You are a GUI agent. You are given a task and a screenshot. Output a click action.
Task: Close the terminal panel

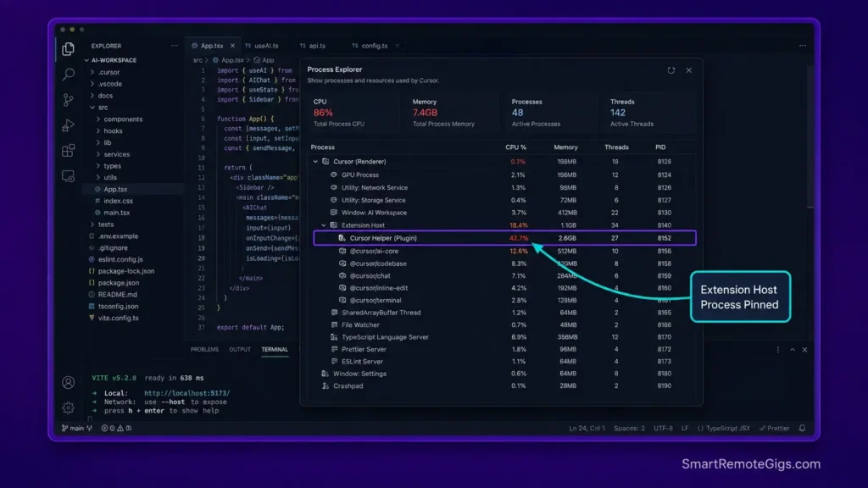805,350
